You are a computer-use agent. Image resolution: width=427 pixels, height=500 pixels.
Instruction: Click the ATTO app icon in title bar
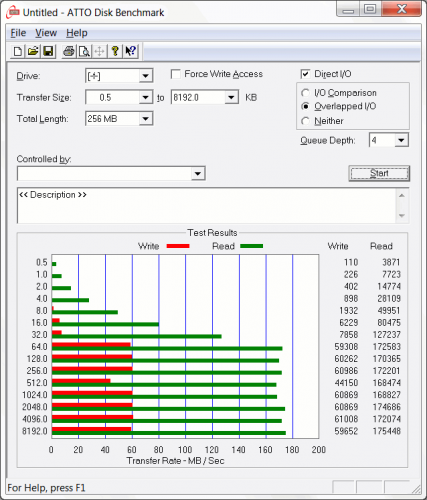(x=13, y=13)
